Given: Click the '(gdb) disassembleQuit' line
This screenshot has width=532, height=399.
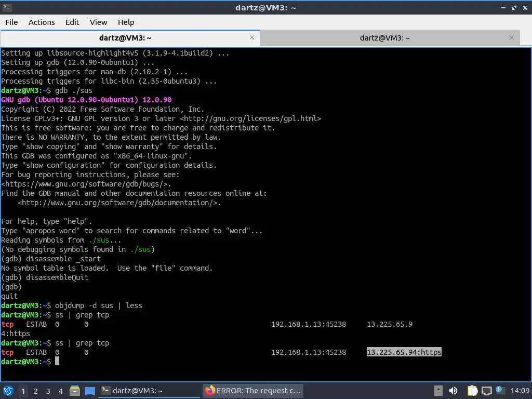Looking at the screenshot, I should point(45,277).
